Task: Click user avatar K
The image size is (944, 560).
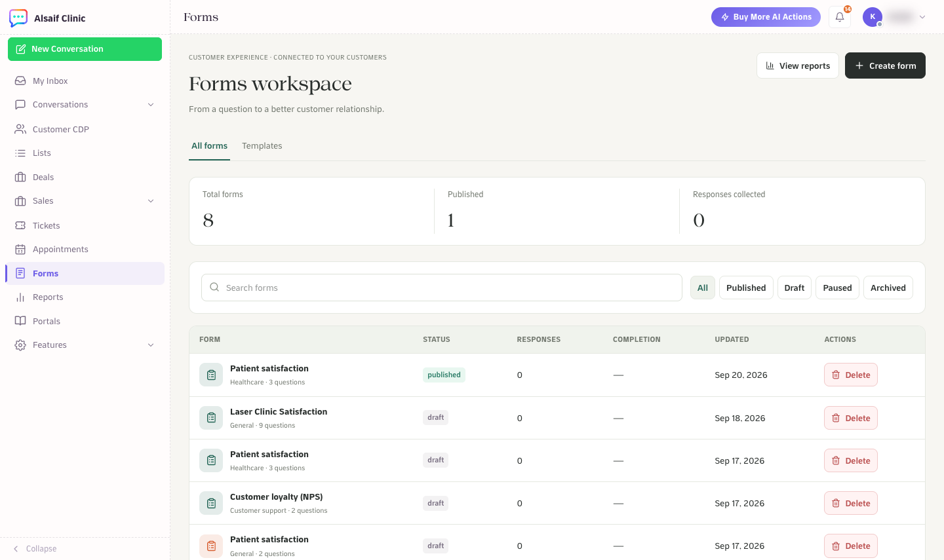Action: pos(873,17)
